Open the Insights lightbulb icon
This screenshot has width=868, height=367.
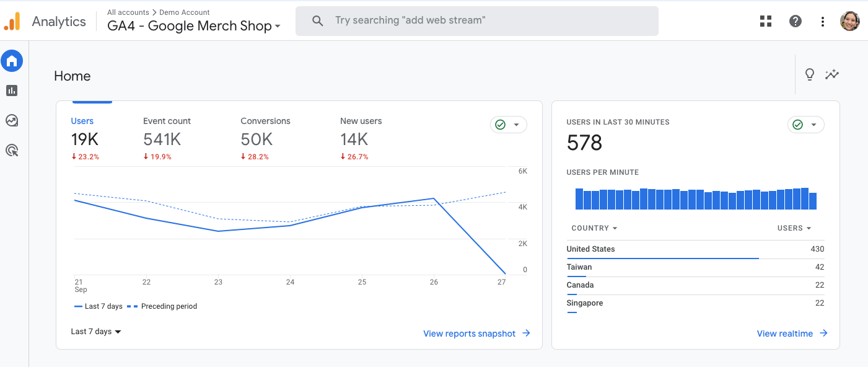point(809,75)
